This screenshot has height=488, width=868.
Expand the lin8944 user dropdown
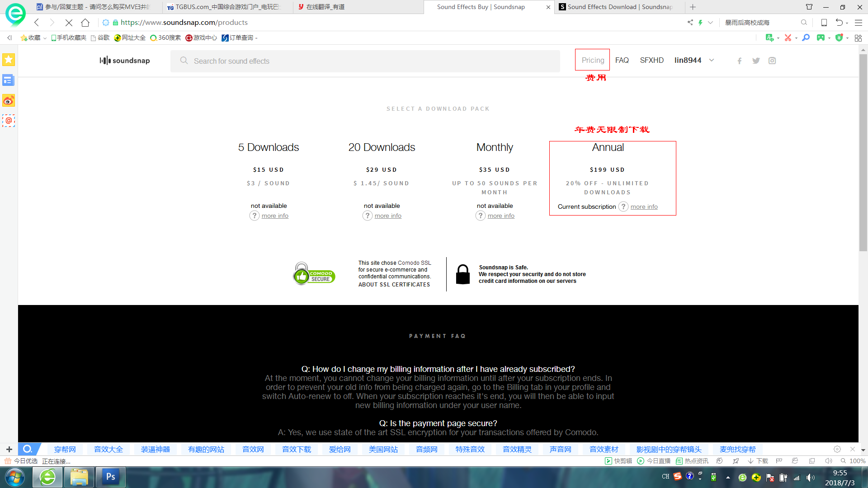click(x=712, y=60)
